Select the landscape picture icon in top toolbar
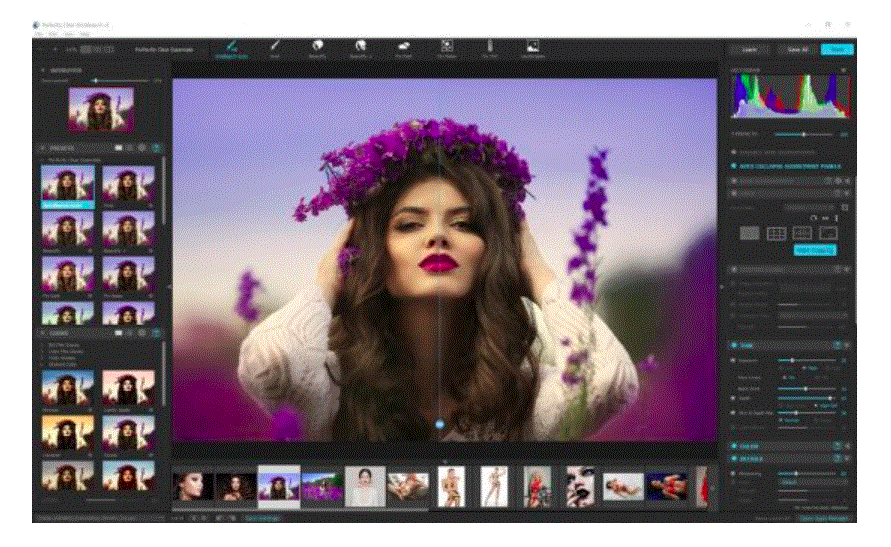Viewport: 891px width, 547px height. (x=532, y=48)
